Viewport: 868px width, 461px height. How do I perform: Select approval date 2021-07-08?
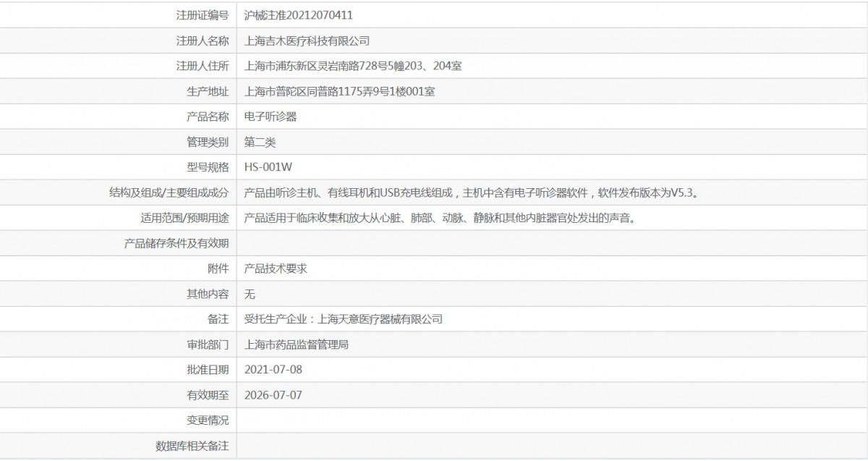click(x=273, y=370)
